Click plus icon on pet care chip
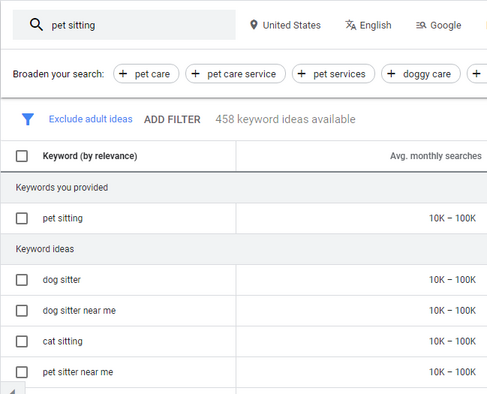This screenshot has width=487, height=394. [123, 74]
